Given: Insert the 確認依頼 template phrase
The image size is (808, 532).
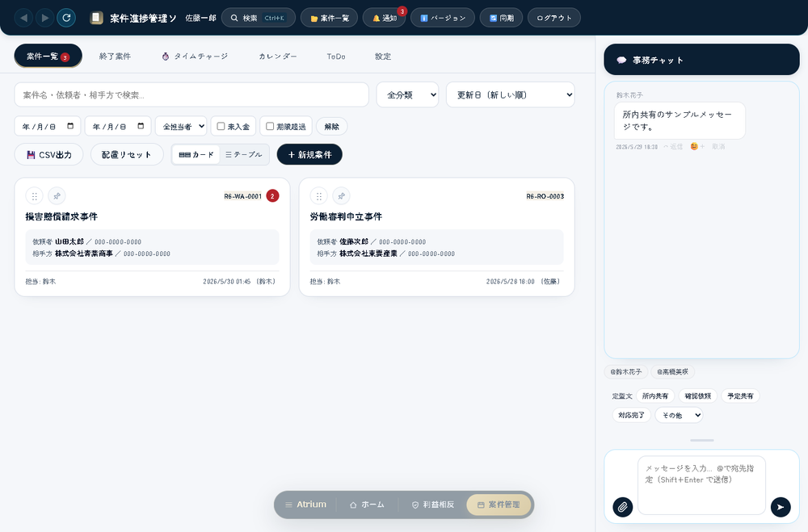Looking at the screenshot, I should 698,396.
